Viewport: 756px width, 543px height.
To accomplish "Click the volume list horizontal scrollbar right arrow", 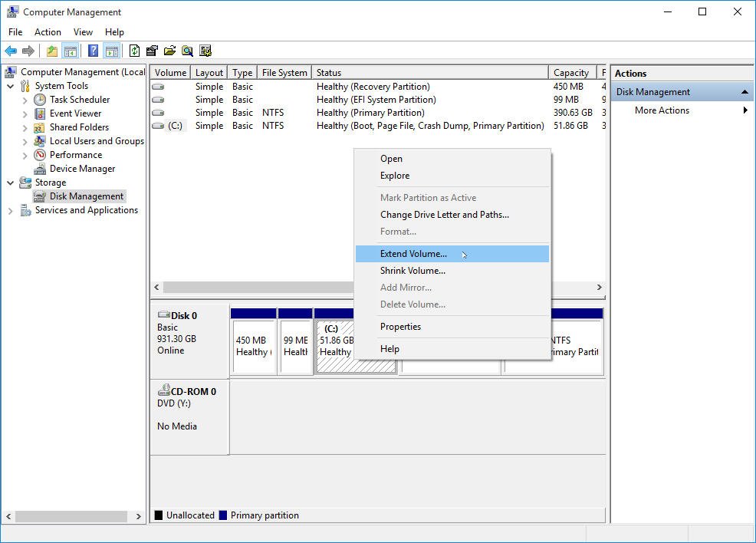I will pyautogui.click(x=600, y=288).
